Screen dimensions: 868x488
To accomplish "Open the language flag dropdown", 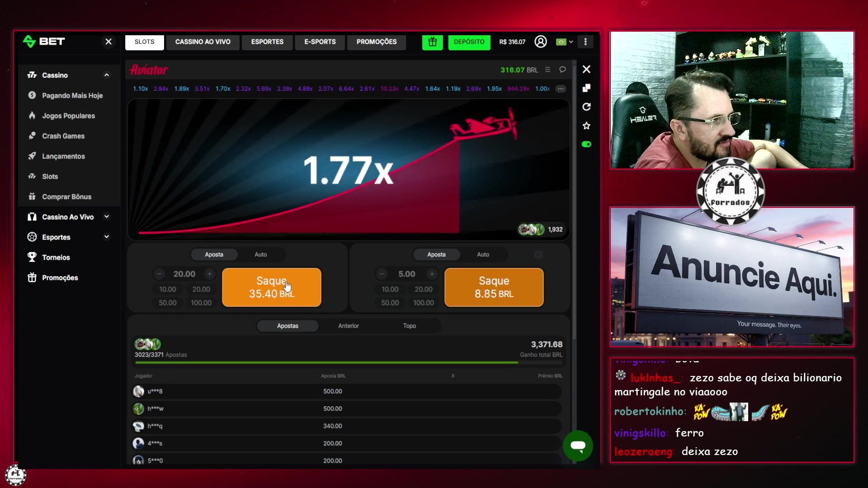I will (x=565, y=42).
